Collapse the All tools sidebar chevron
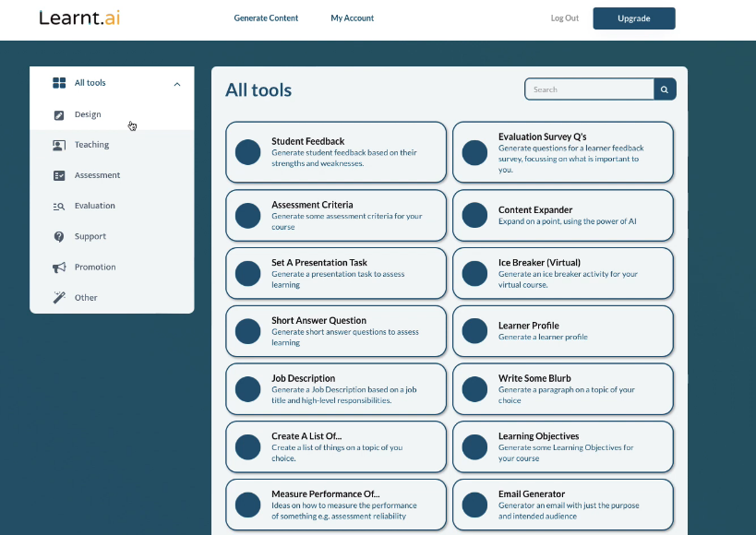This screenshot has height=535, width=756. click(x=176, y=84)
